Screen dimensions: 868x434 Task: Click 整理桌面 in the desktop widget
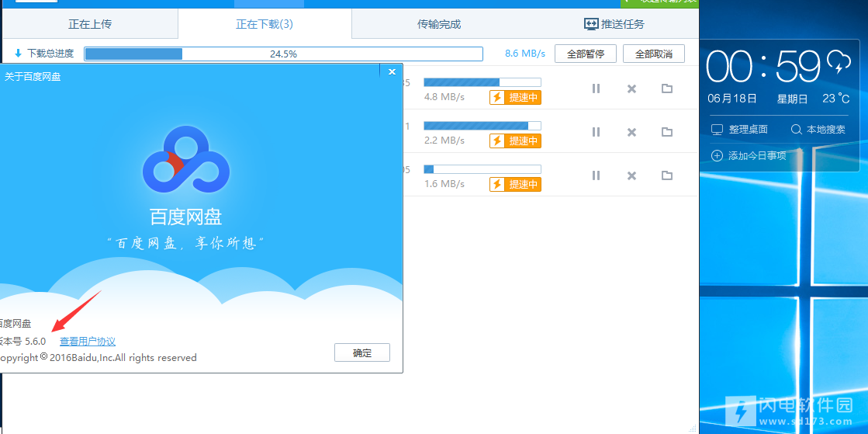pyautogui.click(x=748, y=130)
